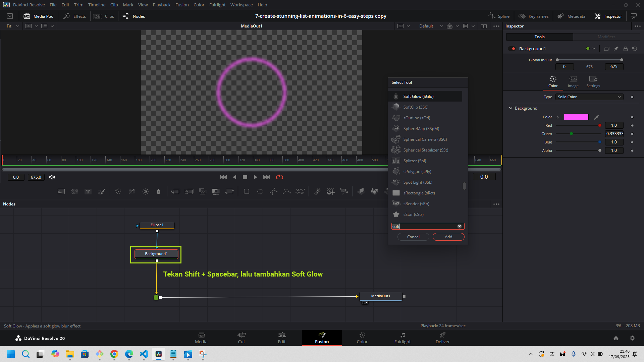Open the Fit zoom dropdown

13,26
